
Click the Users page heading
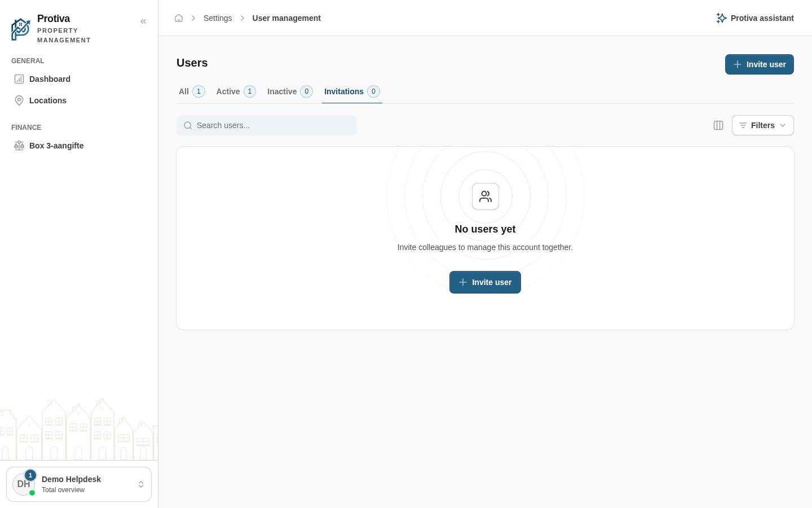[x=192, y=63]
